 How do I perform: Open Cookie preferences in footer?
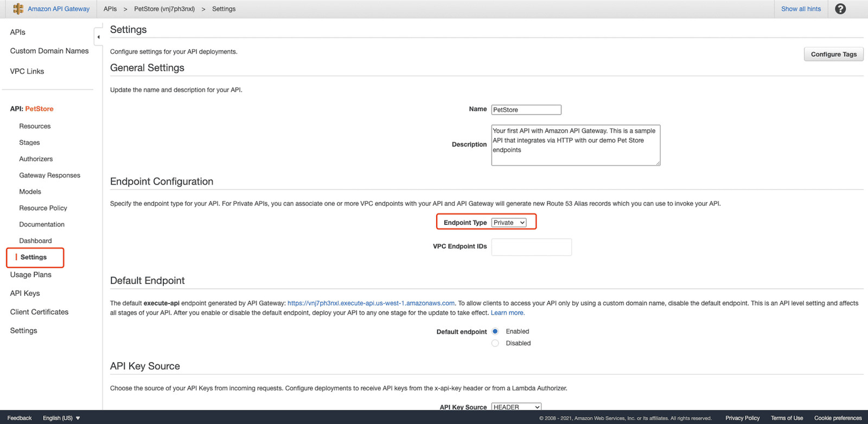[838, 418]
